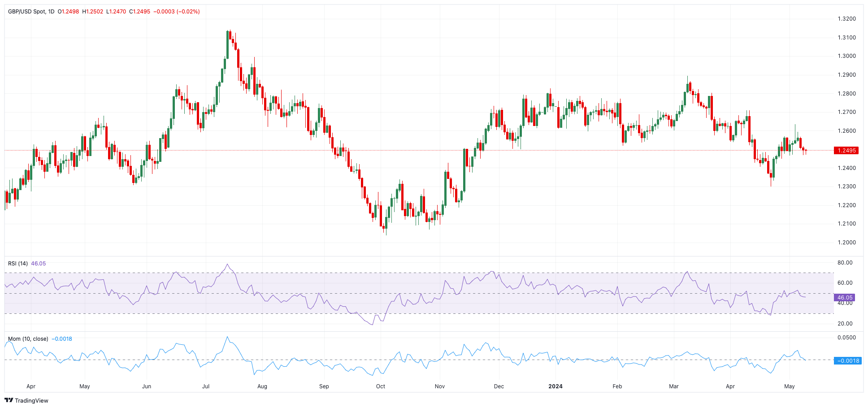Screen dimensions: 868x408
Task: Select the Jul label on the time axis
Action: click(206, 386)
